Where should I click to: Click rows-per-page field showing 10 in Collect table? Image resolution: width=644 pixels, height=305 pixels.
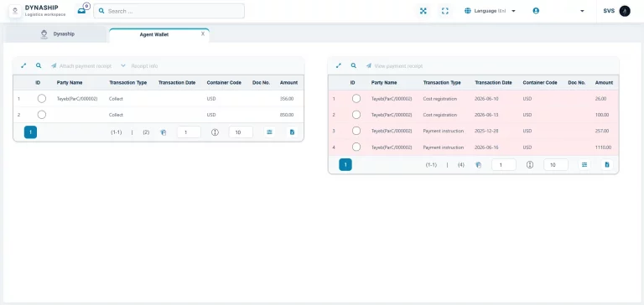(241, 132)
